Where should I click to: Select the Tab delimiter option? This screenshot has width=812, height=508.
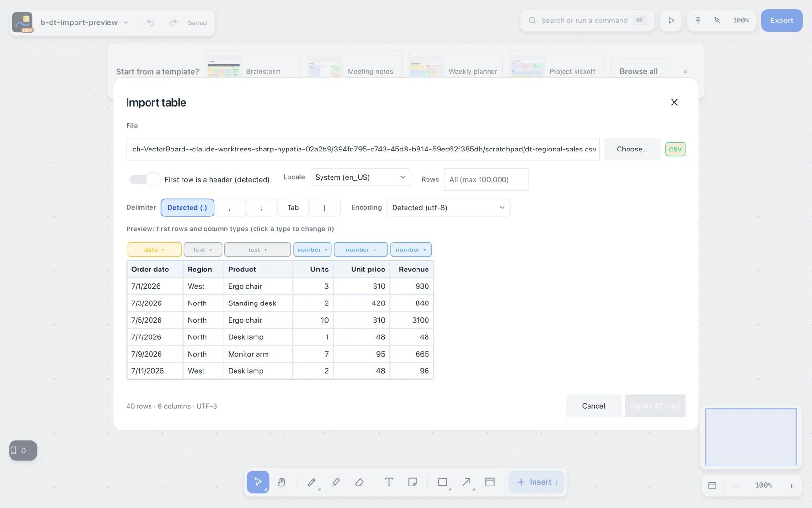[x=293, y=207]
